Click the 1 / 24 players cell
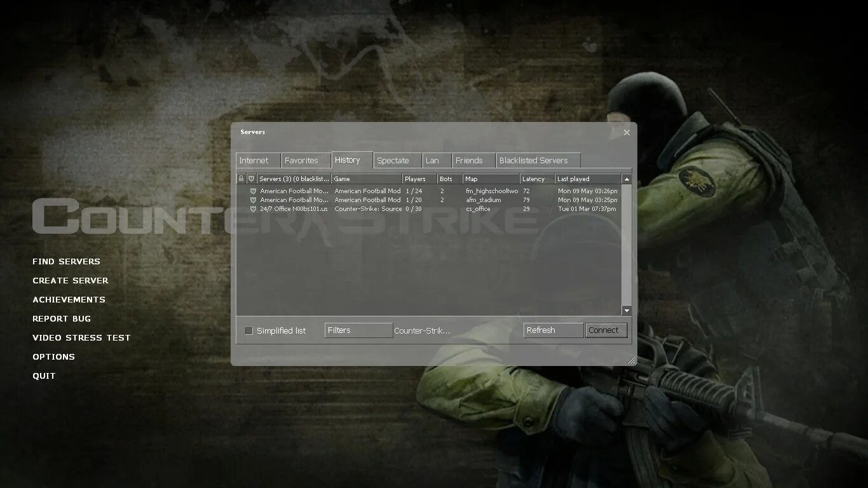This screenshot has height=488, width=868. [414, 191]
